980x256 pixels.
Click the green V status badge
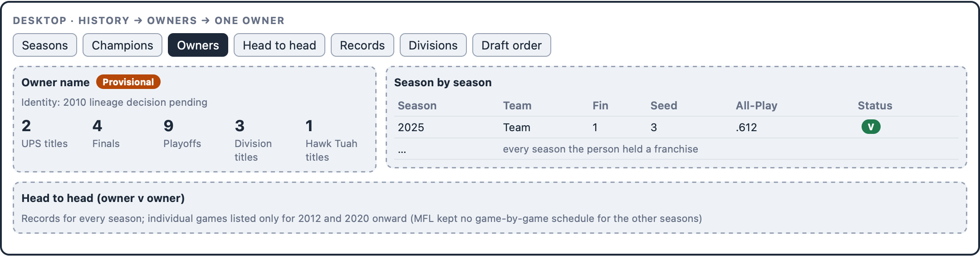871,127
